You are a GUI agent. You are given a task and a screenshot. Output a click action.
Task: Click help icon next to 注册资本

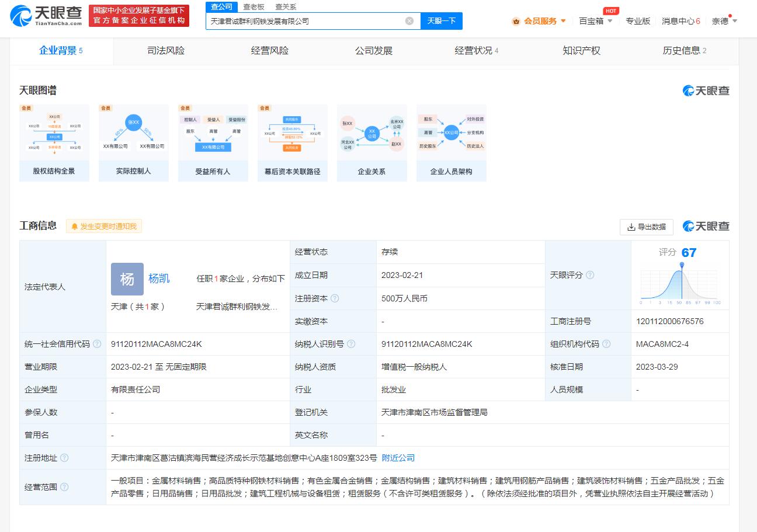[x=335, y=298]
